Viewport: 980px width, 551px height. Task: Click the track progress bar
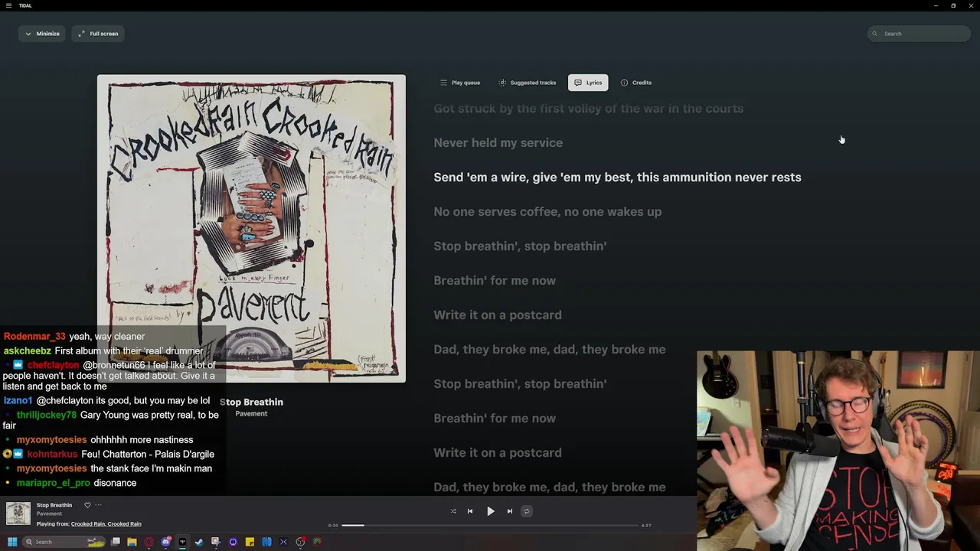490,526
